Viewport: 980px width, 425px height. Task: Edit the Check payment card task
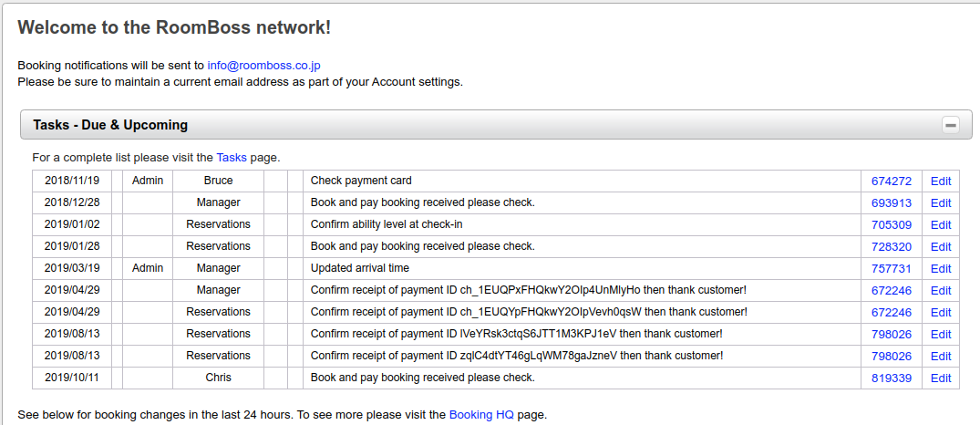941,181
